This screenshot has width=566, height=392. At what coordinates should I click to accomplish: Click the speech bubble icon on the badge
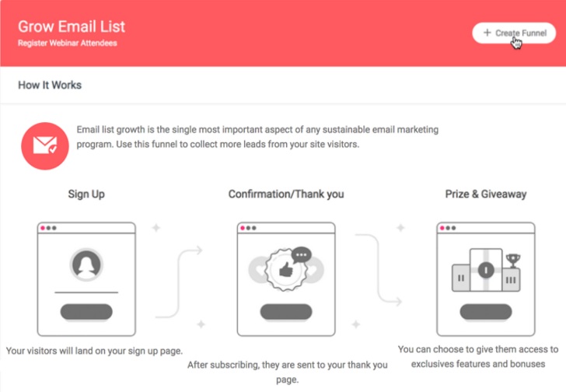[x=302, y=255]
